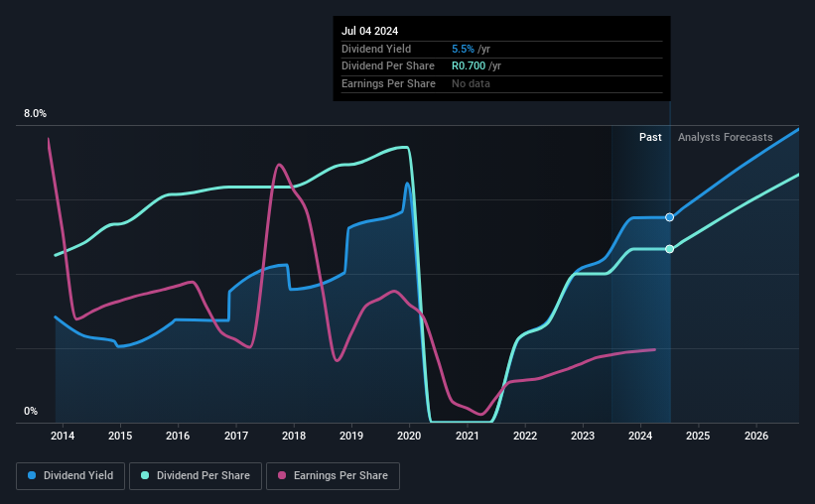Click the Dividend Per Share tooltip row label
Screen dimensions: 815x504
point(388,66)
